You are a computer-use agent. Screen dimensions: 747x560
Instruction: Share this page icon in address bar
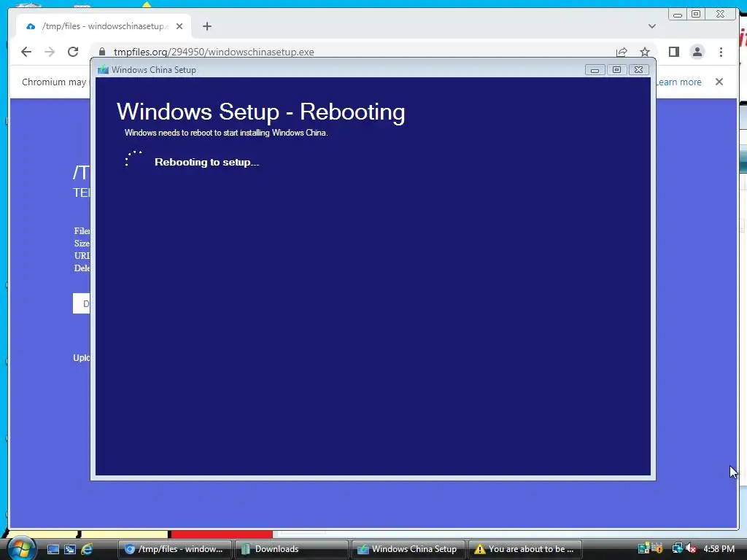(x=622, y=52)
